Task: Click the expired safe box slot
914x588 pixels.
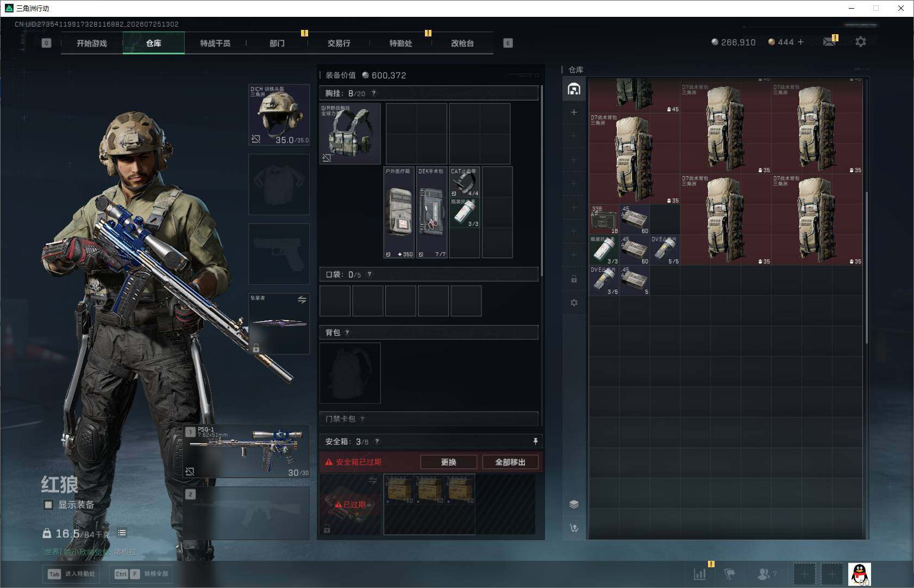Action: (x=351, y=504)
